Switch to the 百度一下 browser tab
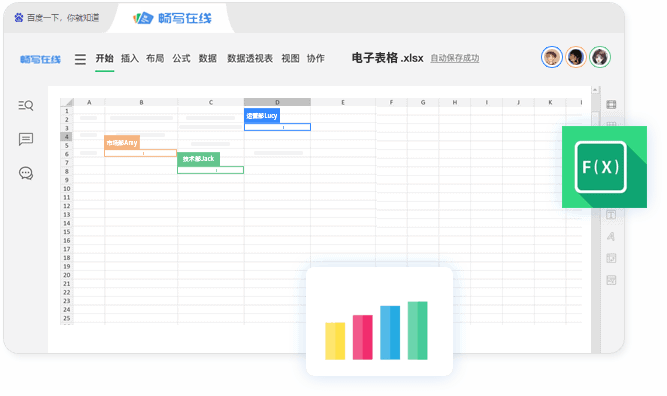667x396 pixels. pos(57,17)
